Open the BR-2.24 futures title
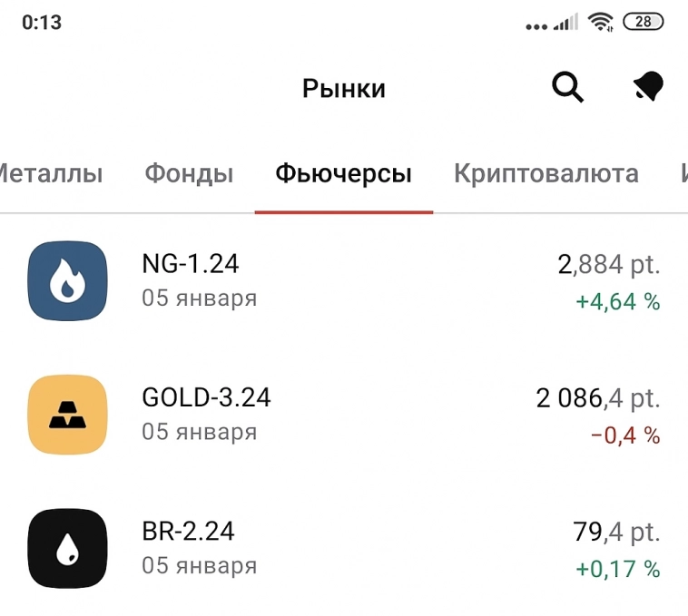The height and width of the screenshot is (616, 688). (189, 532)
